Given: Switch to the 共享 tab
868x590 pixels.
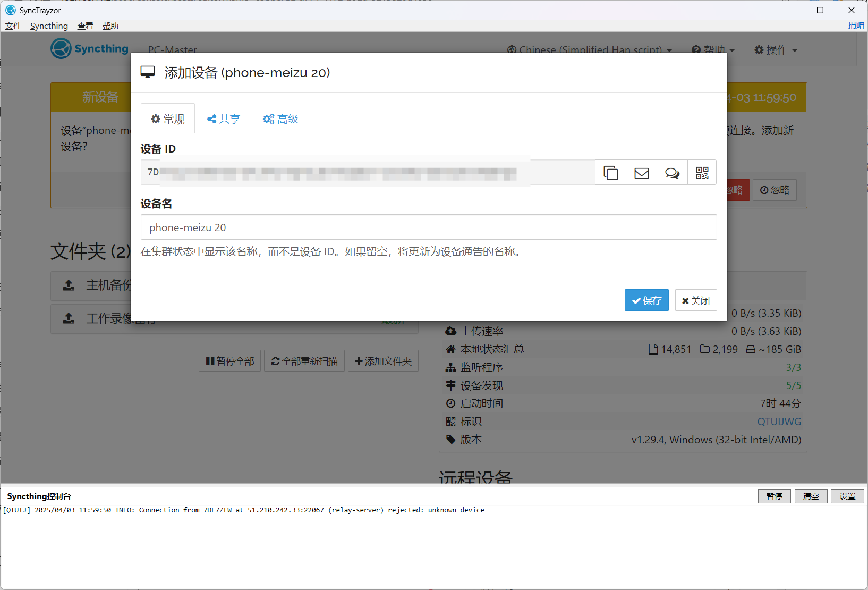Looking at the screenshot, I should pyautogui.click(x=224, y=119).
